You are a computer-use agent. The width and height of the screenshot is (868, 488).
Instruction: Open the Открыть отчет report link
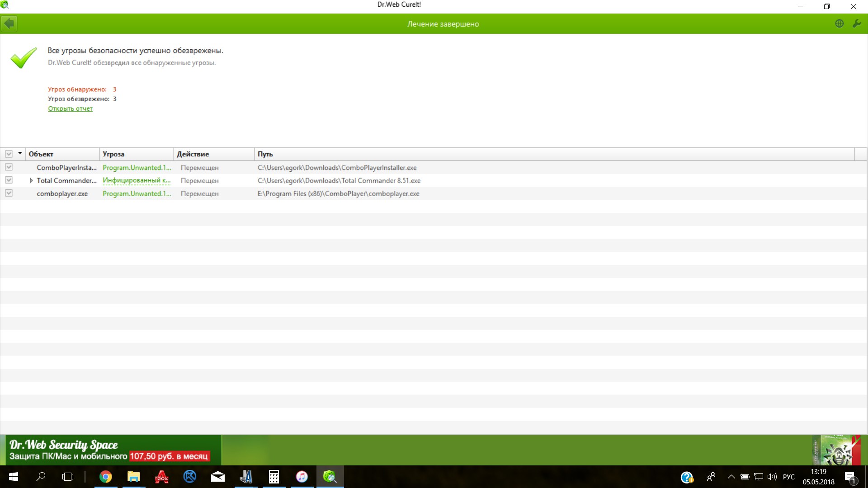70,108
